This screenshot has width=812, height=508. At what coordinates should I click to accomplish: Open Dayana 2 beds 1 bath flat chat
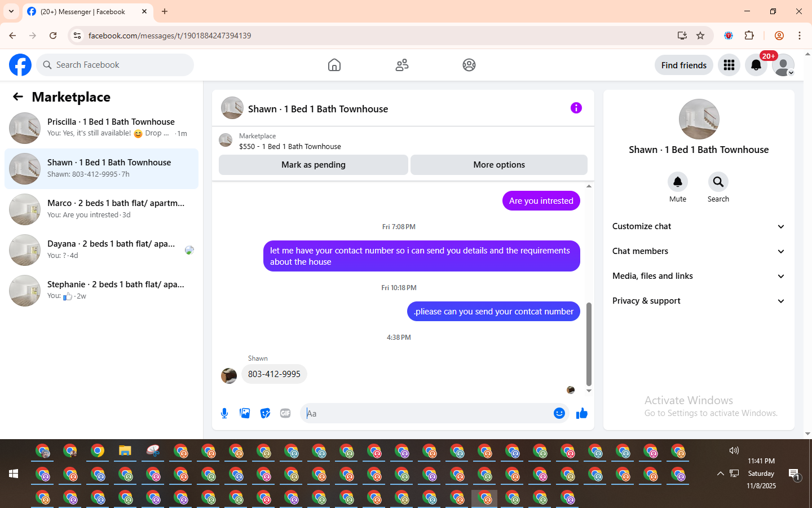101,250
